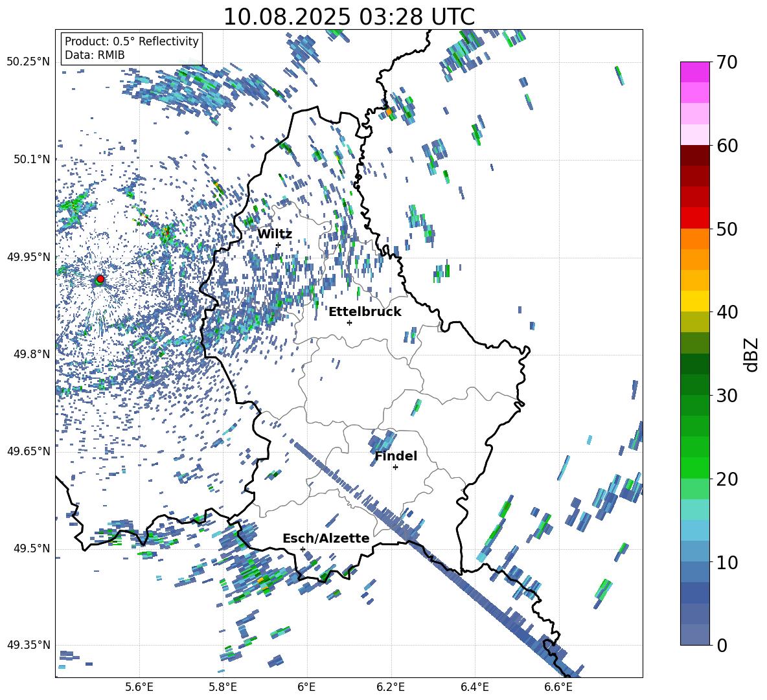Click the 0 colorbar tick label
767x700 pixels.
coord(722,645)
